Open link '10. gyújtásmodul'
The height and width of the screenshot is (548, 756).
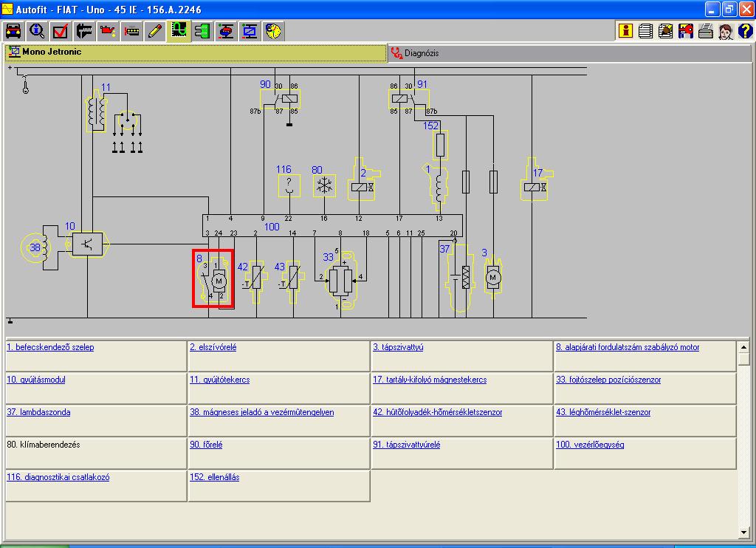click(x=36, y=380)
